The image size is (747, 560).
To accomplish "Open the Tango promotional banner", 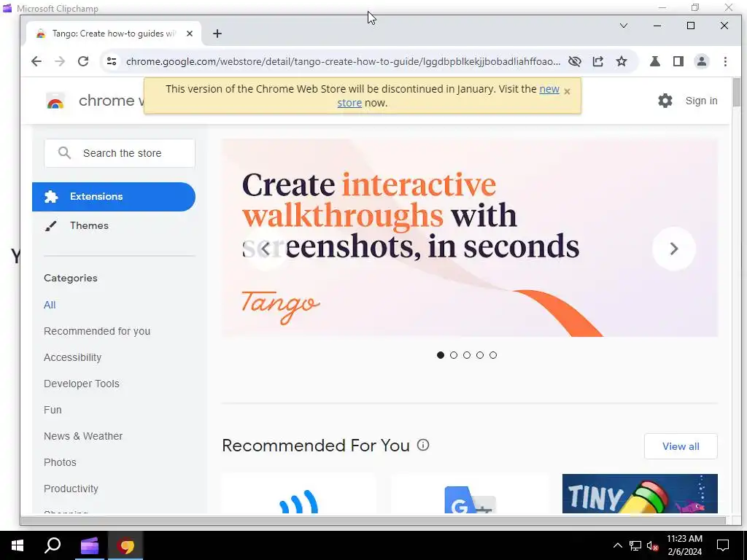I will 470,238.
